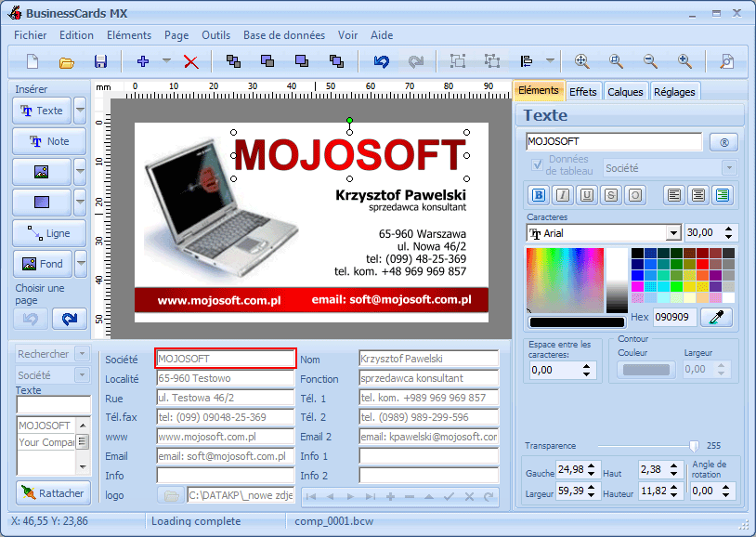Expand Texte insert options arrow
Viewport: 756px width, 537px height.
(x=80, y=111)
